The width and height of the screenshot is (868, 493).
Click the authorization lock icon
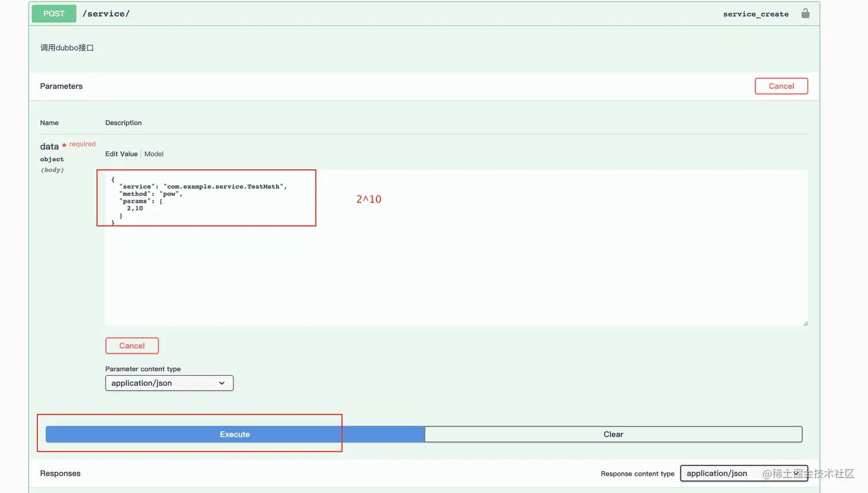[x=805, y=13]
